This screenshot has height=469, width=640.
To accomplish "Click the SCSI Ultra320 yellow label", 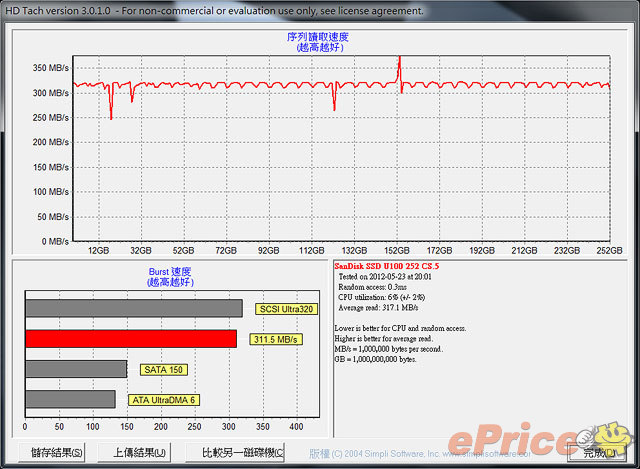I will 286,309.
